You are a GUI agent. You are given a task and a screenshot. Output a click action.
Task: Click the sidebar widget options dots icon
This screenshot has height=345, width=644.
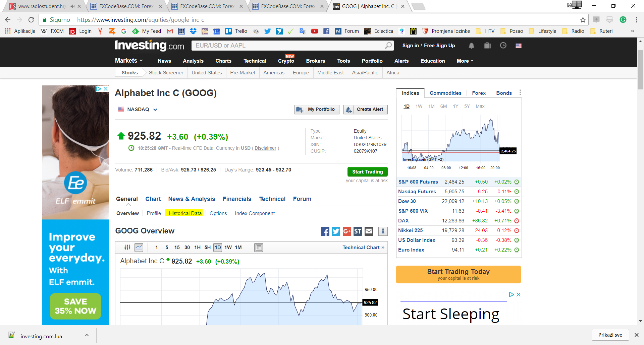click(520, 93)
